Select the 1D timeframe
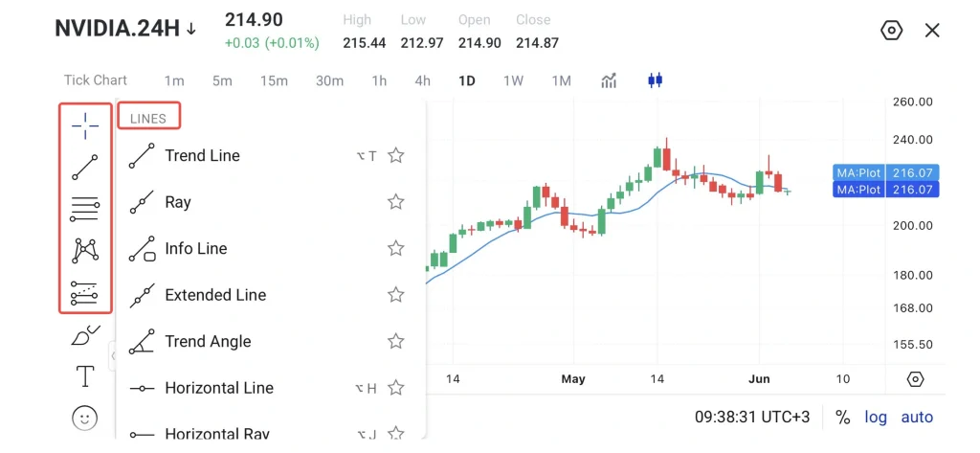 (x=467, y=80)
